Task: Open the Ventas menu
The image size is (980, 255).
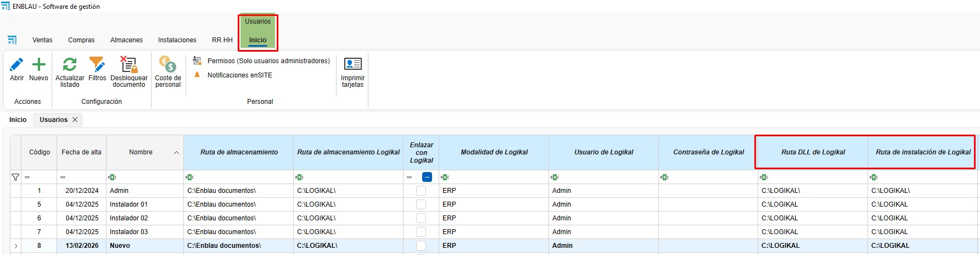Action: pyautogui.click(x=42, y=40)
